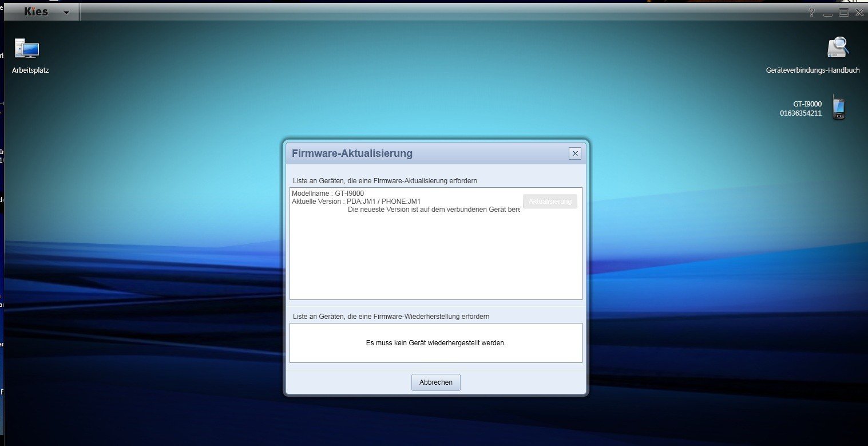Viewport: 868px width, 446px height.
Task: Open the Kies menu dropdown arrow
Action: [x=66, y=13]
